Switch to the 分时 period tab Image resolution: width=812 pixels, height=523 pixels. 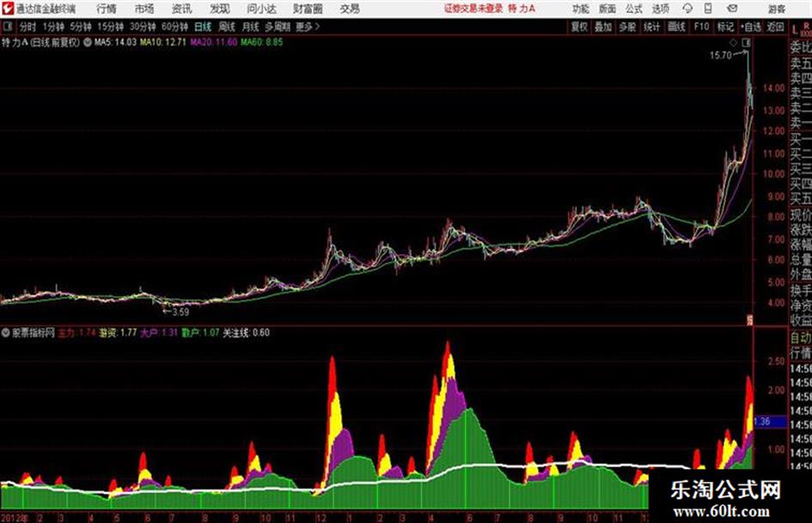[27, 27]
